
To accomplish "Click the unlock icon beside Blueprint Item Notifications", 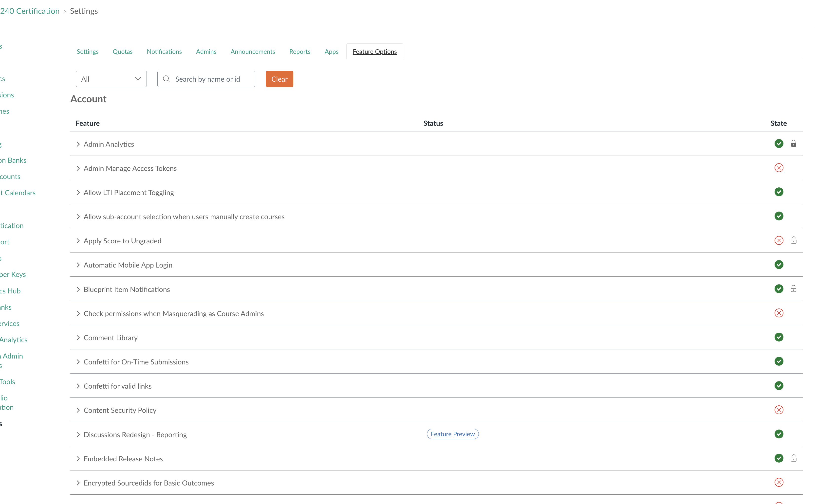I will coord(794,289).
